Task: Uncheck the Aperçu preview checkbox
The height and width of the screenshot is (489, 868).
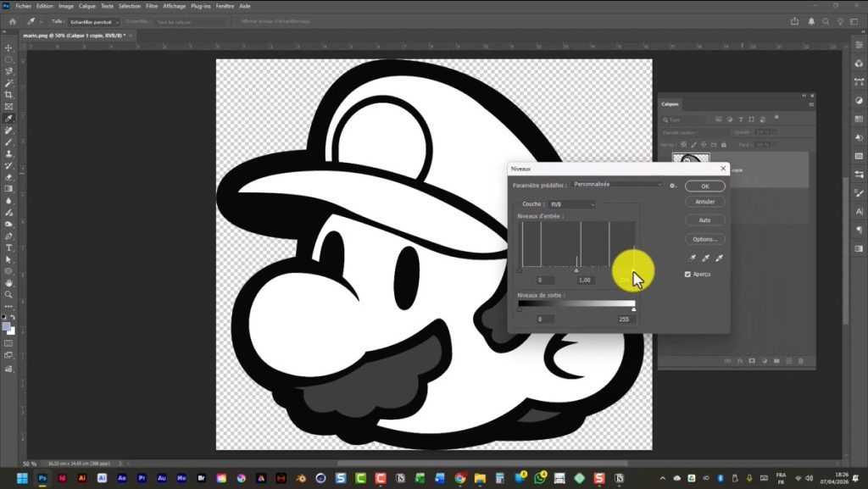Action: [687, 275]
